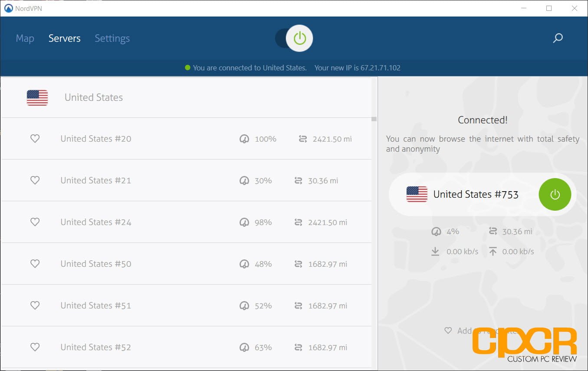Click the 98% load value
This screenshot has width=588, height=371.
click(263, 222)
